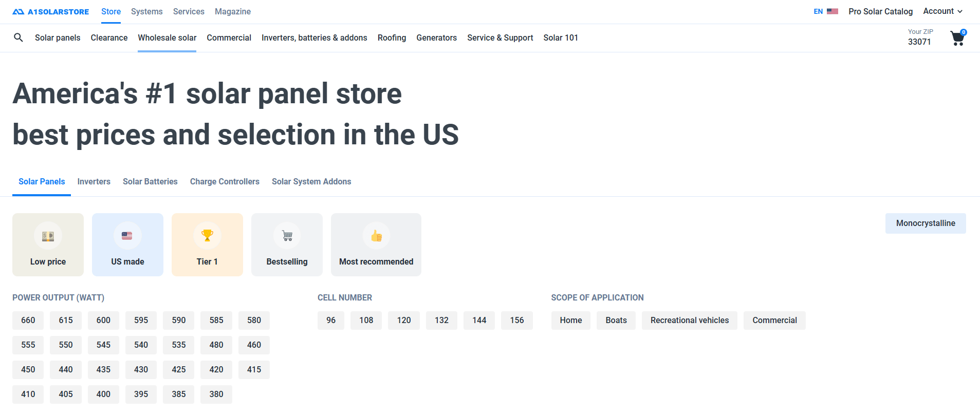The image size is (980, 414).
Task: Expand the Account dropdown
Action: point(942,11)
